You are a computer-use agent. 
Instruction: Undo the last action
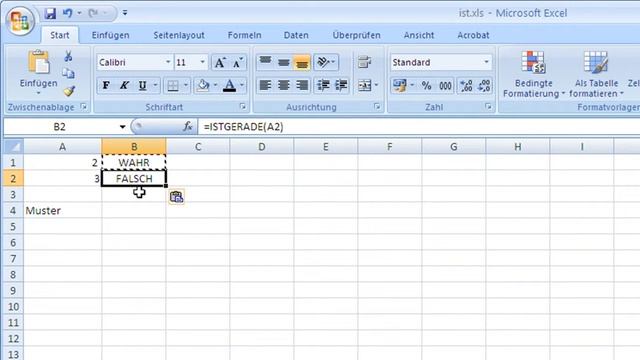68,13
